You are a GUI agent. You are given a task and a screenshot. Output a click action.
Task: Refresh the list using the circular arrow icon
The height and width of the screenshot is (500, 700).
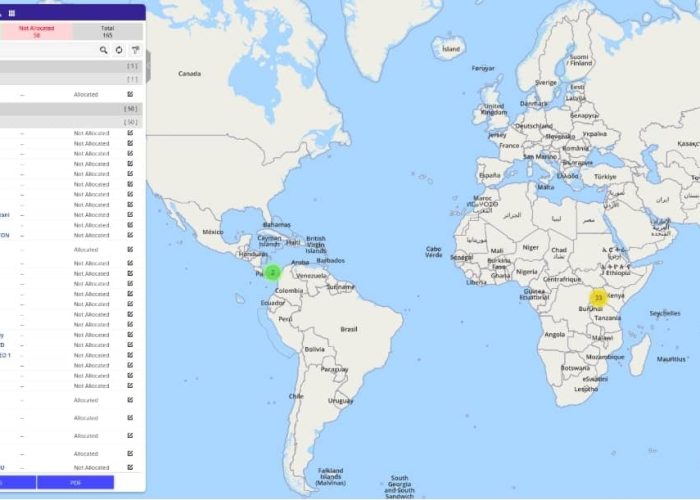tap(119, 49)
